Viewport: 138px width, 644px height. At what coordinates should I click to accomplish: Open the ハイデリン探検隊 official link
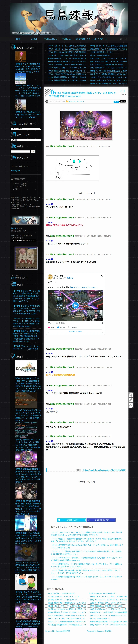click(20, 184)
